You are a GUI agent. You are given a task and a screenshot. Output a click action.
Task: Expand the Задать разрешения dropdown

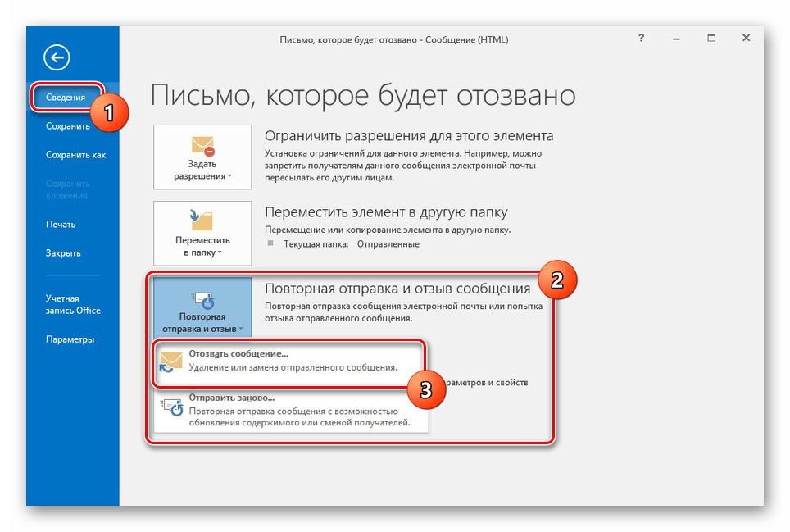point(202,175)
